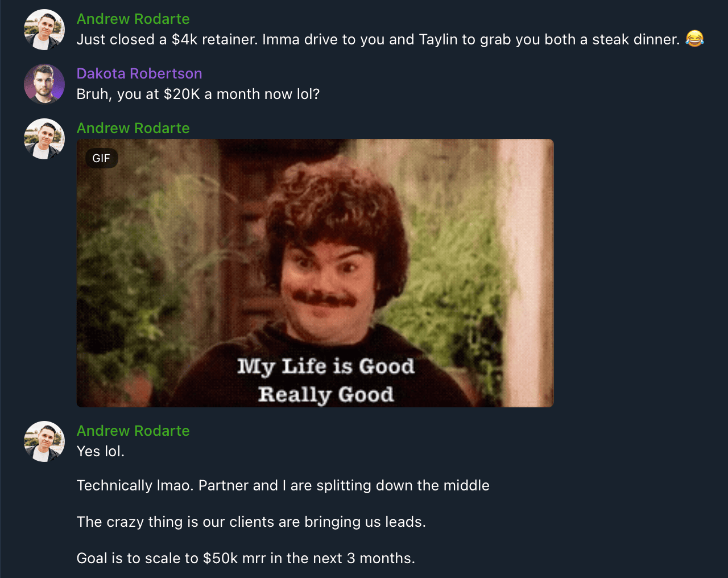The width and height of the screenshot is (728, 578).
Task: Click the GIF badge on the animation
Action: pos(101,158)
